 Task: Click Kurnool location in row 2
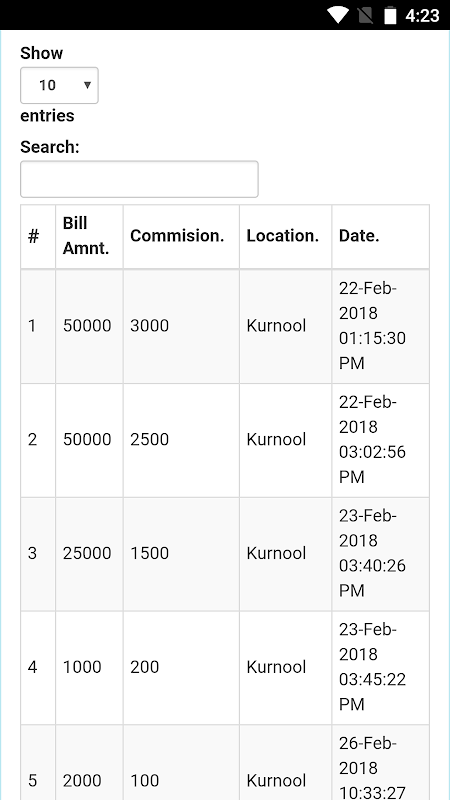coord(277,440)
